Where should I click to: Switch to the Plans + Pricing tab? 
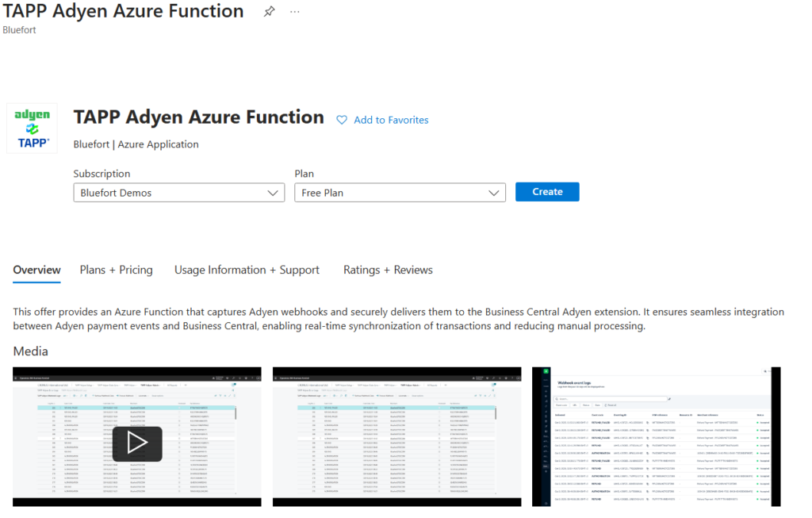(x=116, y=270)
